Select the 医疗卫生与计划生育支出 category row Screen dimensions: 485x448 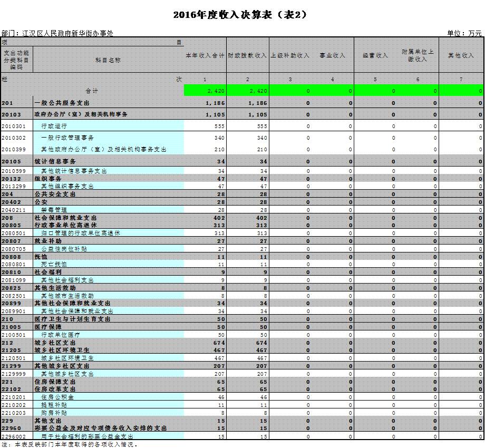(x=72, y=319)
